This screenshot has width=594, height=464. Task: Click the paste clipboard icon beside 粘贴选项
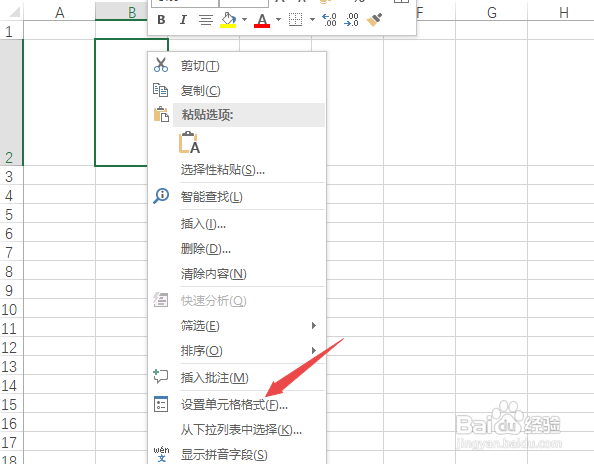click(161, 114)
